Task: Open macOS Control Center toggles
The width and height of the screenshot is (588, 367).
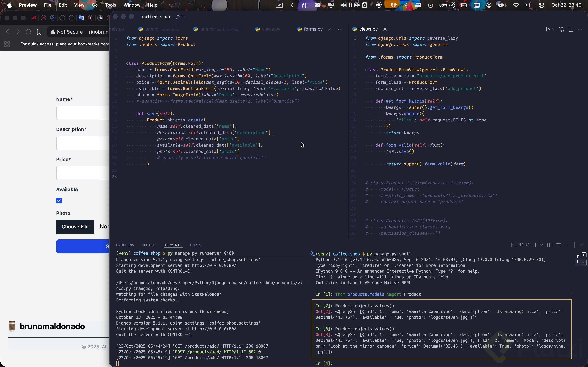Action: [541, 5]
